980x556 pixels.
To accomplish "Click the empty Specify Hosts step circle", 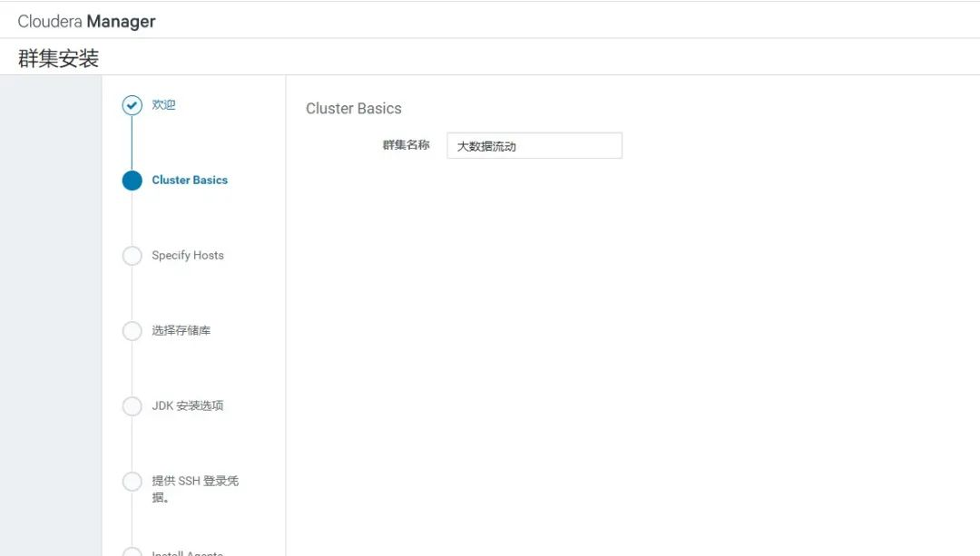I will [132, 256].
